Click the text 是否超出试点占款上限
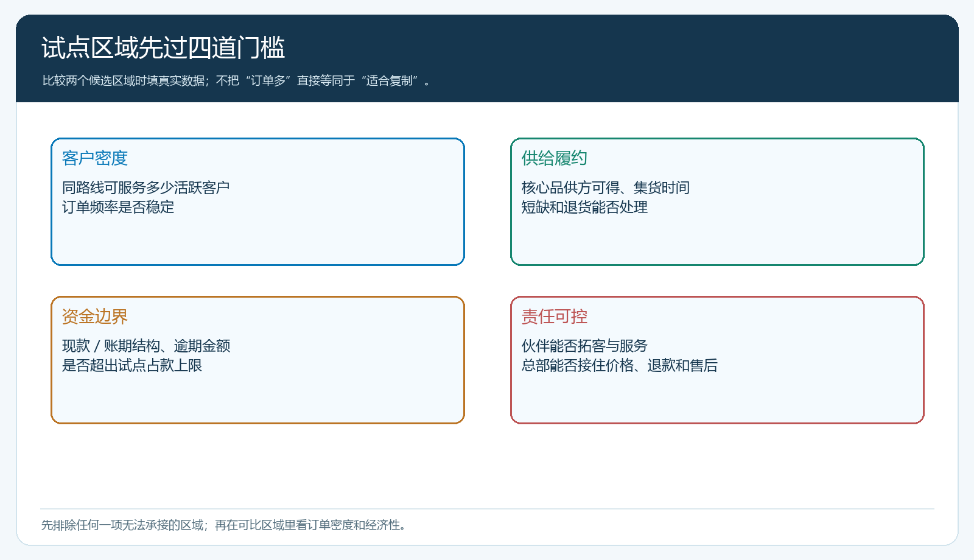 [132, 365]
